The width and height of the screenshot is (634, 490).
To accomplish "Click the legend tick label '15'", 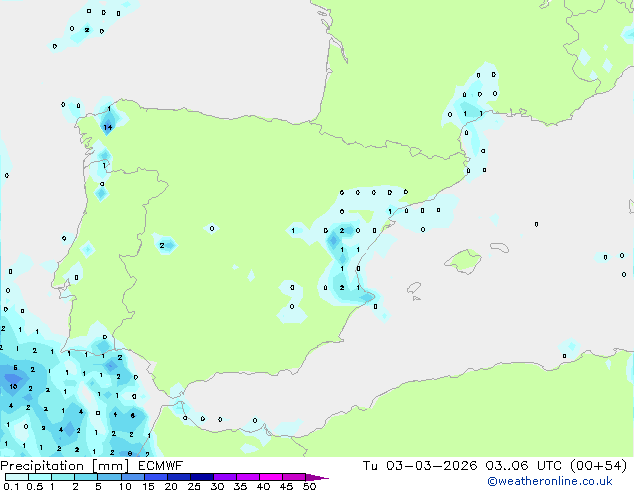I will [148, 486].
